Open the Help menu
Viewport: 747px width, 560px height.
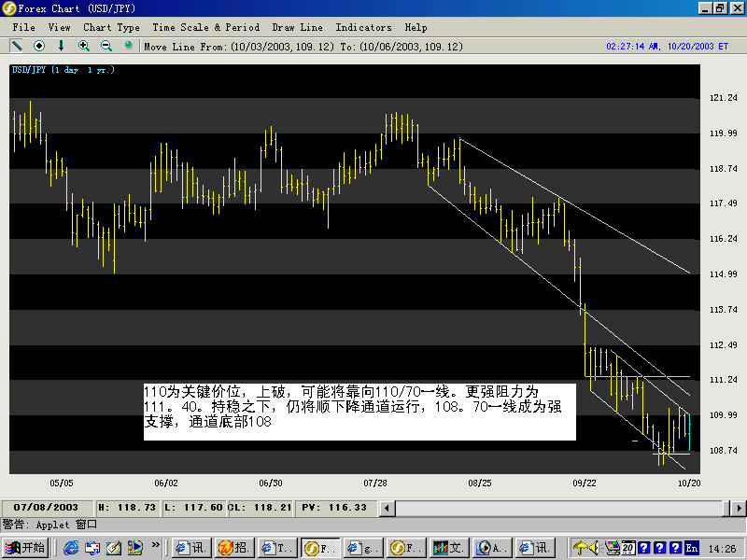tap(416, 27)
